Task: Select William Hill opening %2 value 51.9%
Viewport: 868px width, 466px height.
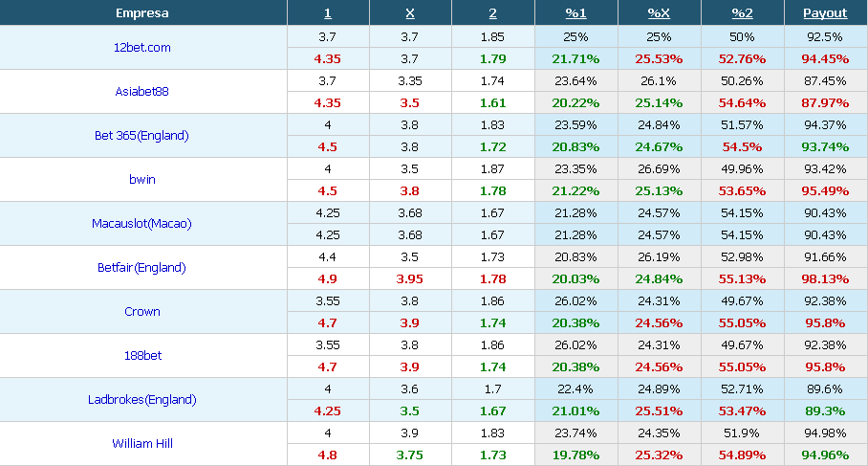Action: point(743,433)
